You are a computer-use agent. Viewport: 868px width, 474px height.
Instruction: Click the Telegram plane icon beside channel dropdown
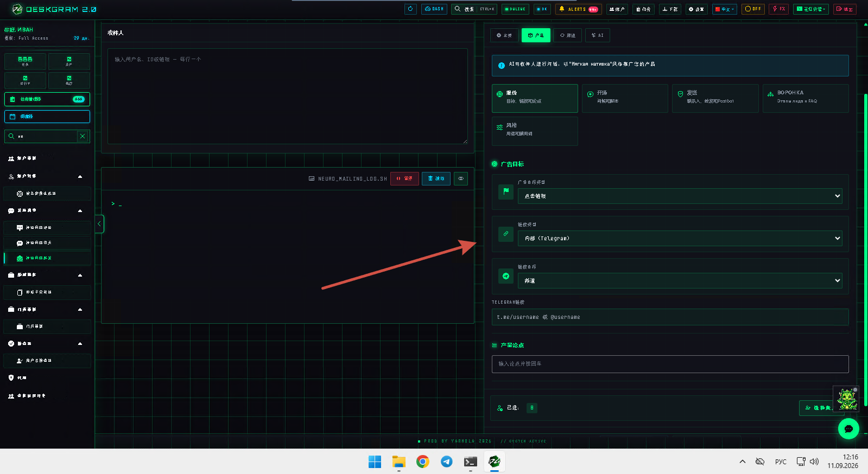coord(506,276)
